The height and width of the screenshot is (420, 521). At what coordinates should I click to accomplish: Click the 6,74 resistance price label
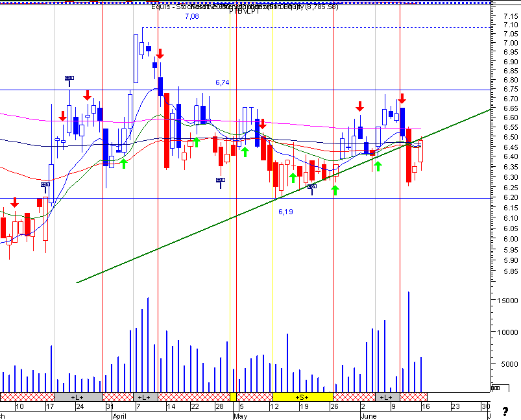(x=223, y=82)
